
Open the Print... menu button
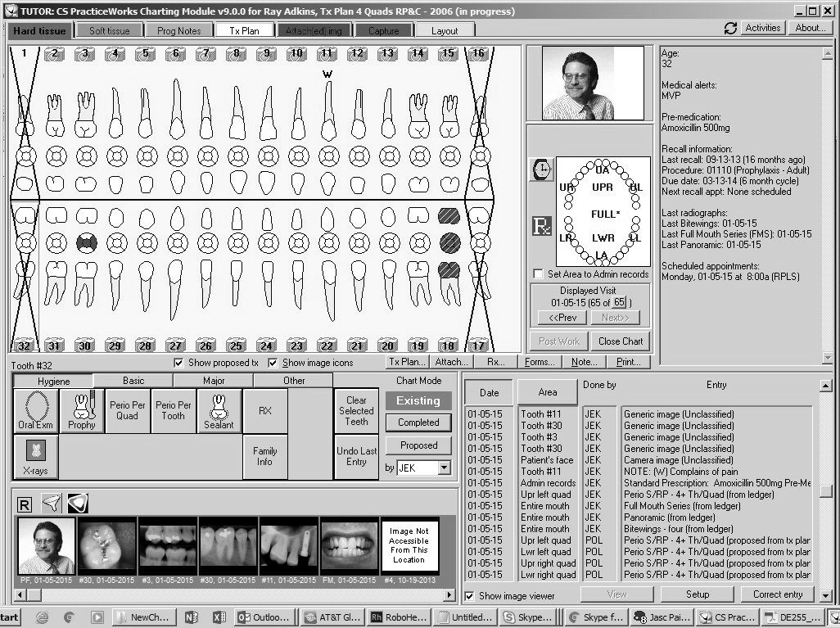pyautogui.click(x=629, y=362)
